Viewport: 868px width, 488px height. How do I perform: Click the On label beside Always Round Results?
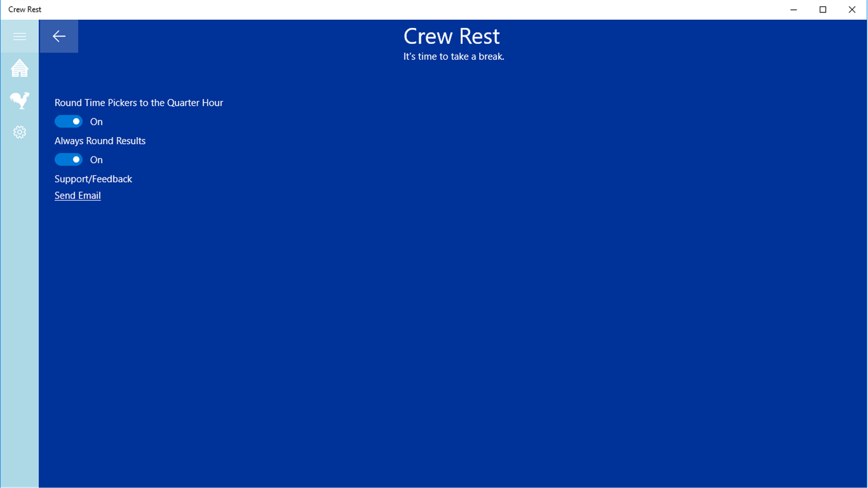(96, 159)
